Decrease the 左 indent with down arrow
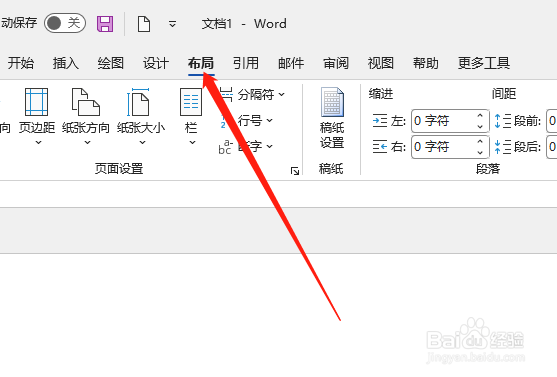This screenshot has height=377, width=557. (x=480, y=126)
